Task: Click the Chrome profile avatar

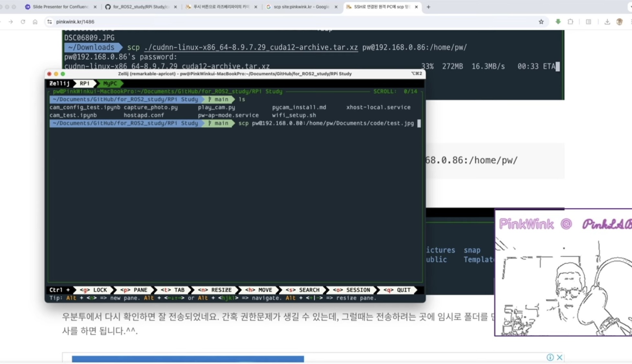Action: [619, 22]
